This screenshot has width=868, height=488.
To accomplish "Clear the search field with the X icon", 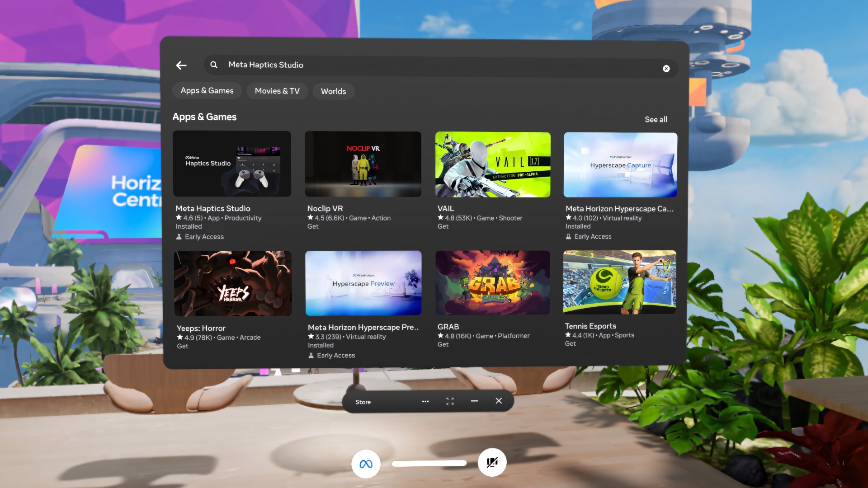I will (x=666, y=69).
